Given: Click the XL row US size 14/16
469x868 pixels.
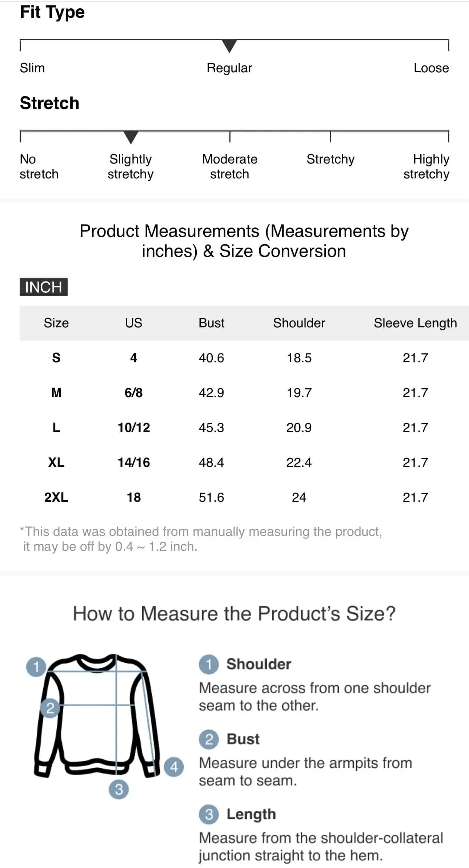Looking at the screenshot, I should (x=134, y=463).
